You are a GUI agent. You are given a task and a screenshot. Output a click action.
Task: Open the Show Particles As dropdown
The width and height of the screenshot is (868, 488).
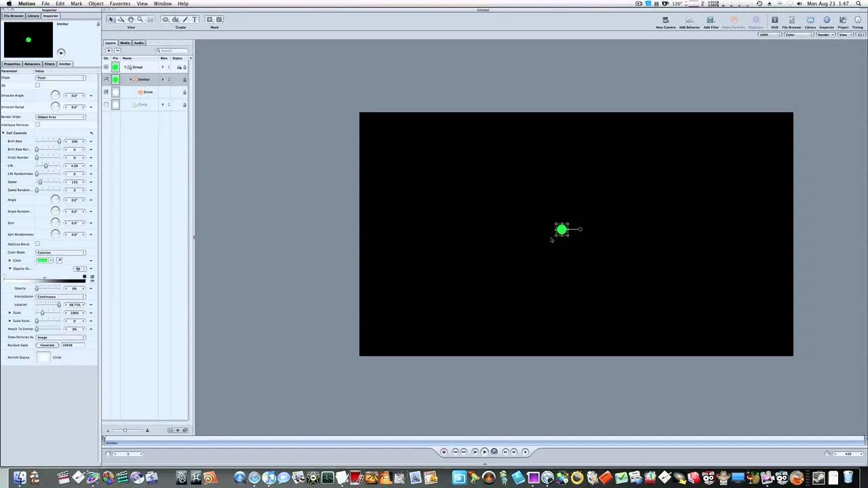(61, 337)
